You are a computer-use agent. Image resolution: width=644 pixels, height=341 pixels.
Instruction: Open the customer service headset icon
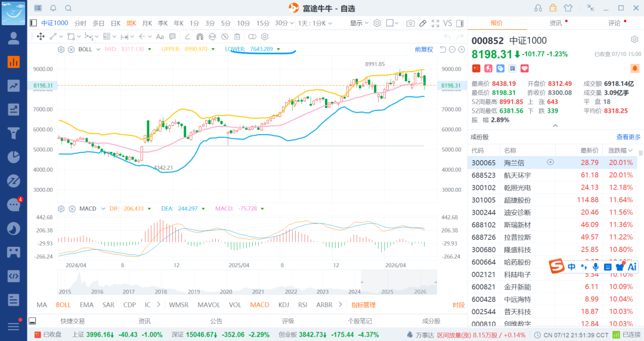click(x=538, y=8)
